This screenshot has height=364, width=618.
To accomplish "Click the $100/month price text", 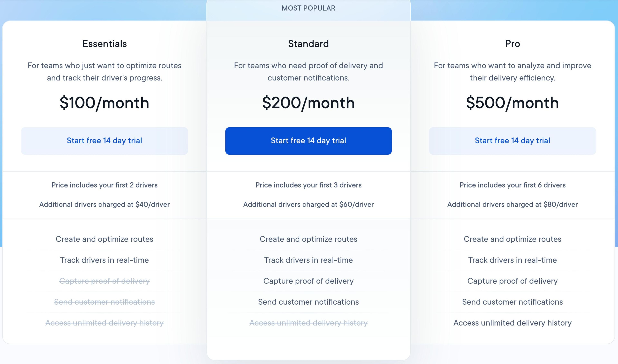I will pyautogui.click(x=104, y=103).
